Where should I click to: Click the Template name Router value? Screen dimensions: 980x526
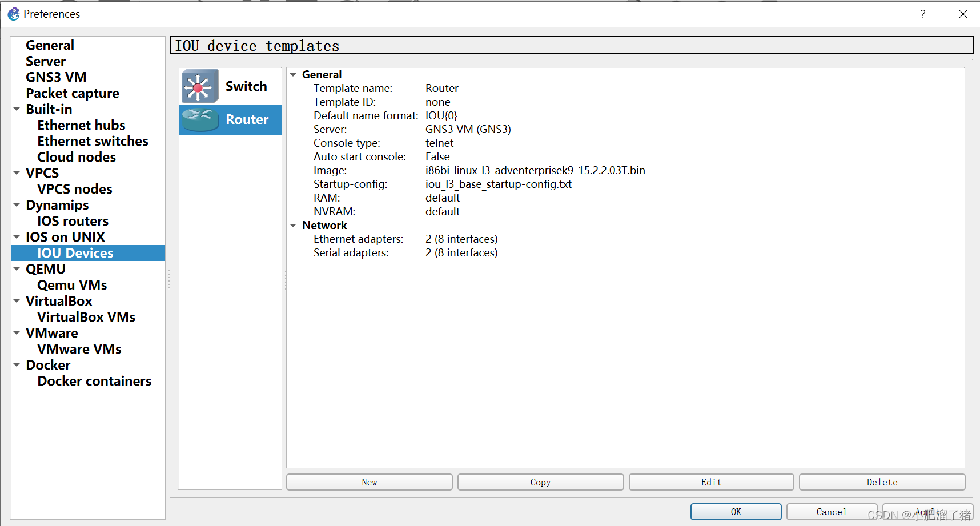coord(441,89)
